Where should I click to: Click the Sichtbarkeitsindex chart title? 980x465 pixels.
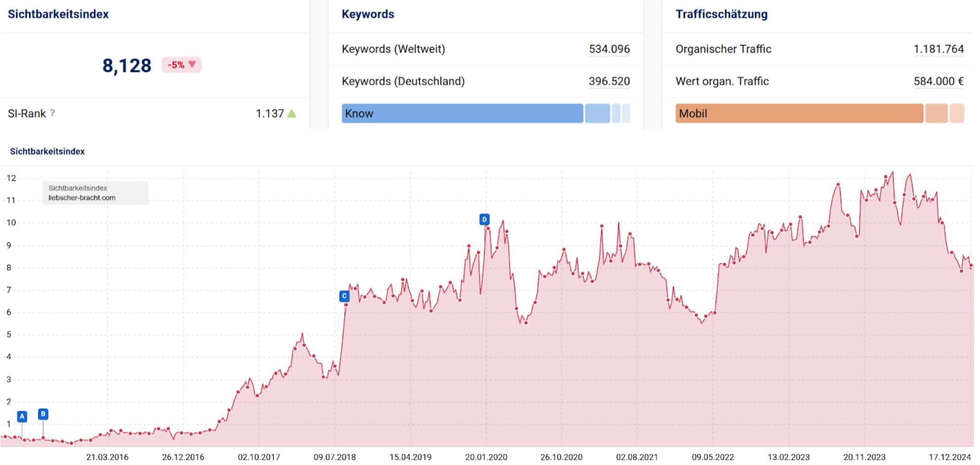(x=47, y=151)
